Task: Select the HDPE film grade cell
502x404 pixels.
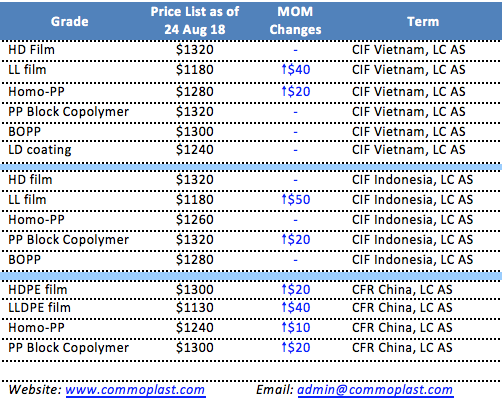Action: coord(38,290)
